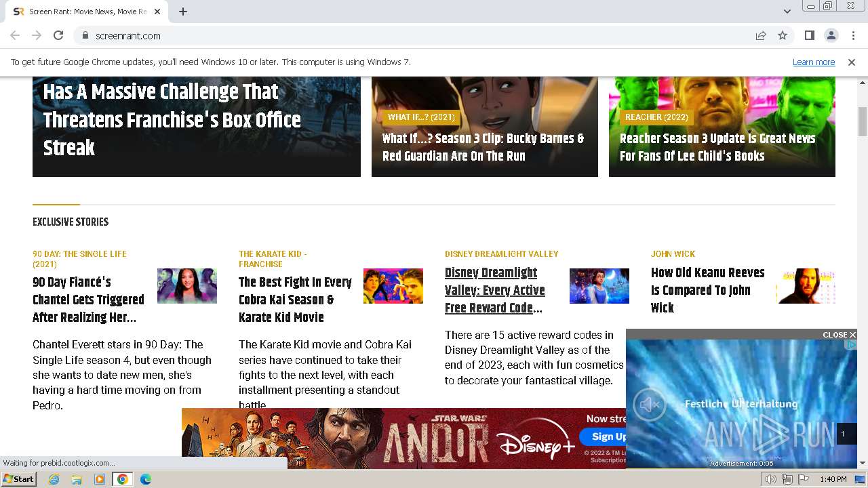Viewport: 868px width, 488px height.
Task: Click the Dreamlight Valley article thumbnail
Action: [599, 286]
